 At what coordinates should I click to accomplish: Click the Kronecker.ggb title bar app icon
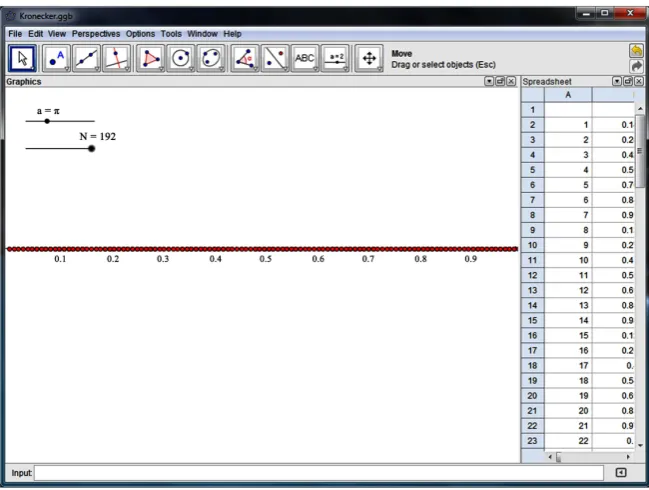tap(11, 16)
